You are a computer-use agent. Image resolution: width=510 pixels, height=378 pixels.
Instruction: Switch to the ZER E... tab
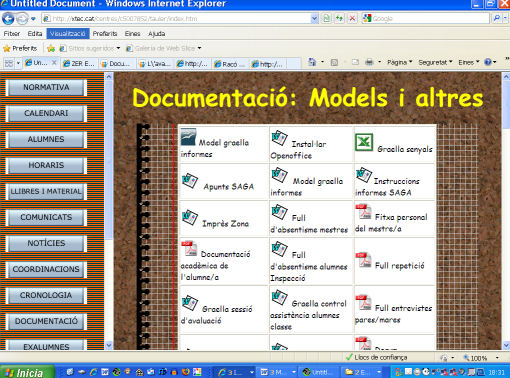[79, 63]
